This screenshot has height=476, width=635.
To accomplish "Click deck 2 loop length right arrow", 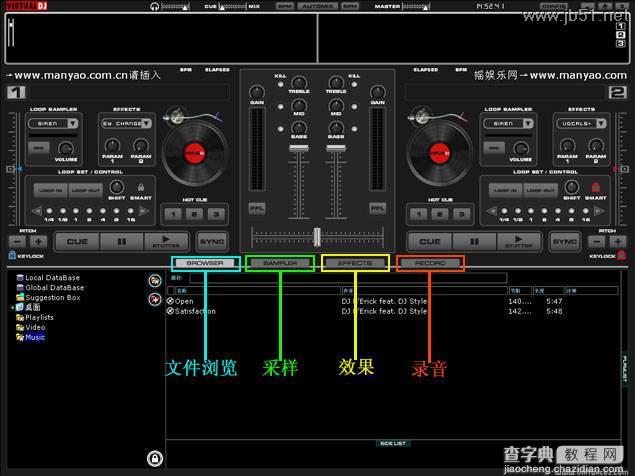I will click(x=599, y=211).
